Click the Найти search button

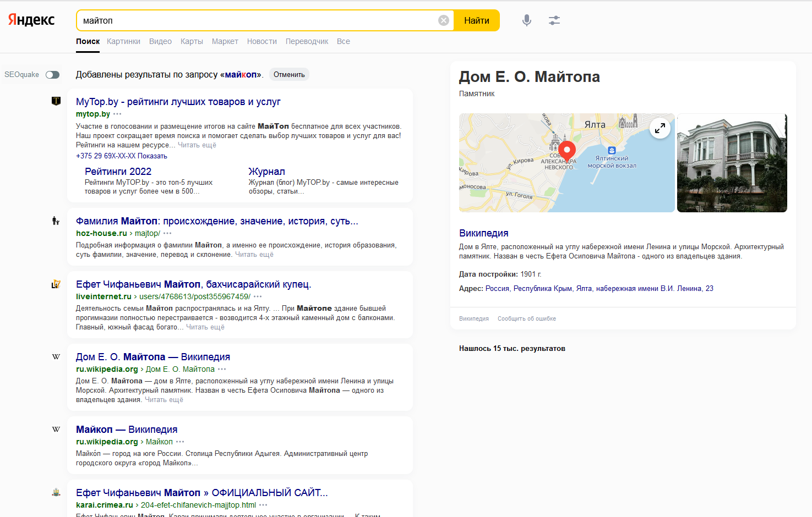click(x=477, y=20)
